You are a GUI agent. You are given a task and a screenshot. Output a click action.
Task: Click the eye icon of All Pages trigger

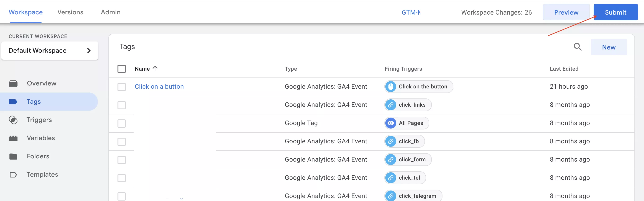click(x=391, y=123)
